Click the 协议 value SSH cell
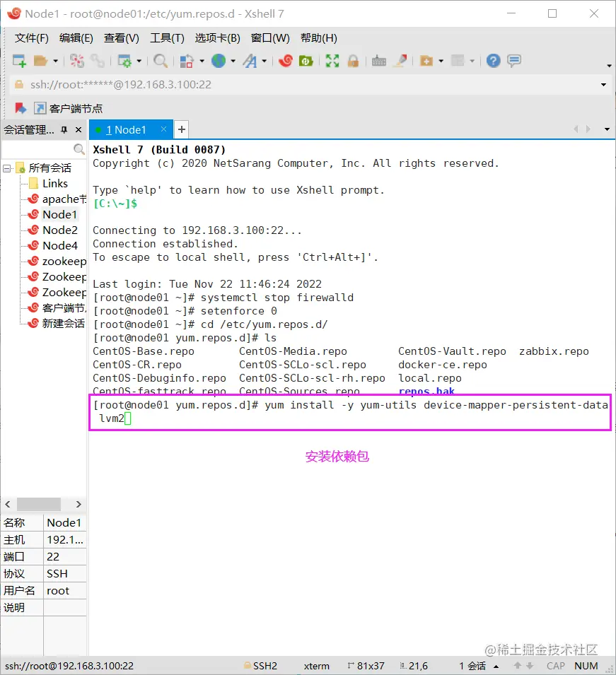This screenshot has height=675, width=616. click(64, 574)
